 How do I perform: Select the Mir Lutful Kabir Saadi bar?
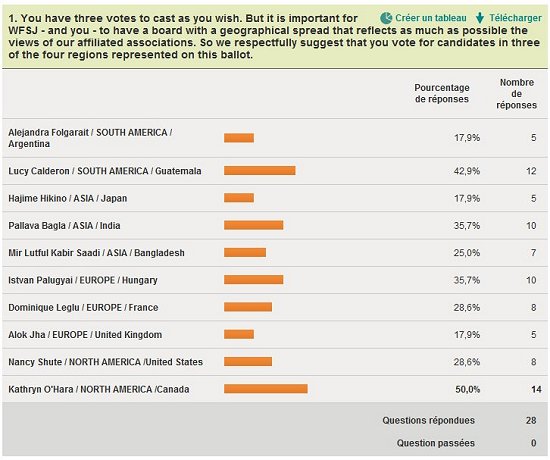(x=245, y=252)
